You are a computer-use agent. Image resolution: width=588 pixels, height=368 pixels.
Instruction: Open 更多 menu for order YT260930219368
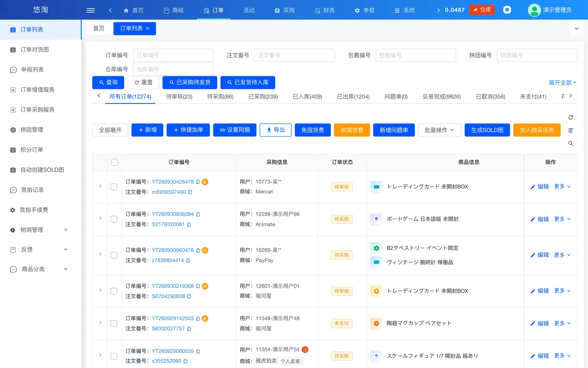tap(562, 291)
